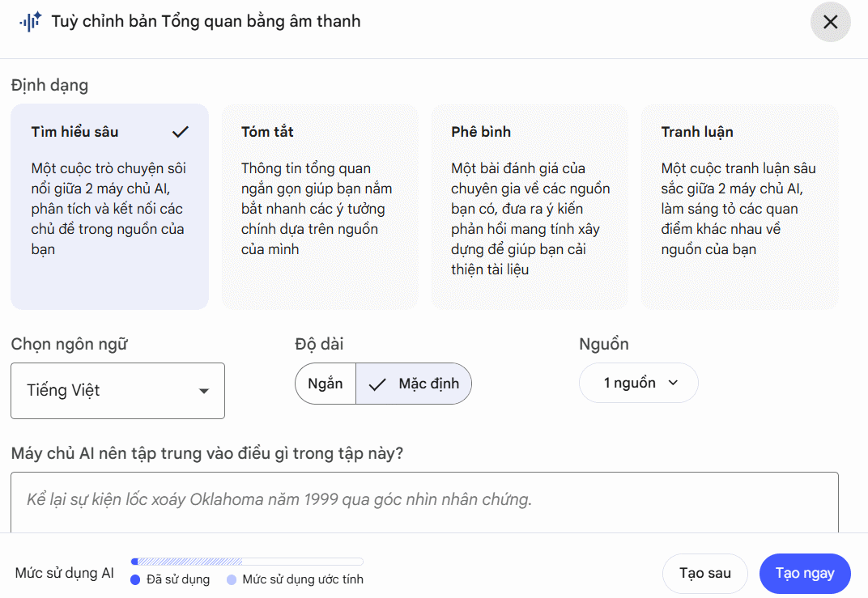Click the AI usage progress bar
The width and height of the screenshot is (868, 598).
[247, 562]
